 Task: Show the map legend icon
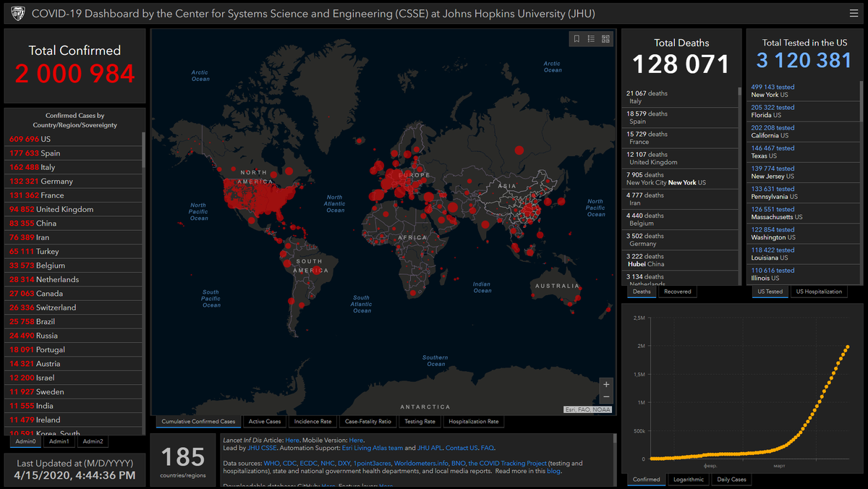coord(591,39)
